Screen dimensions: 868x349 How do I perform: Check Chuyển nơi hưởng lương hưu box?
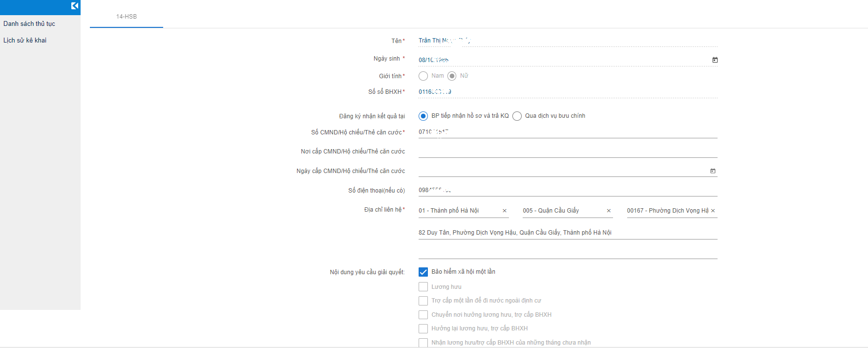point(423,315)
